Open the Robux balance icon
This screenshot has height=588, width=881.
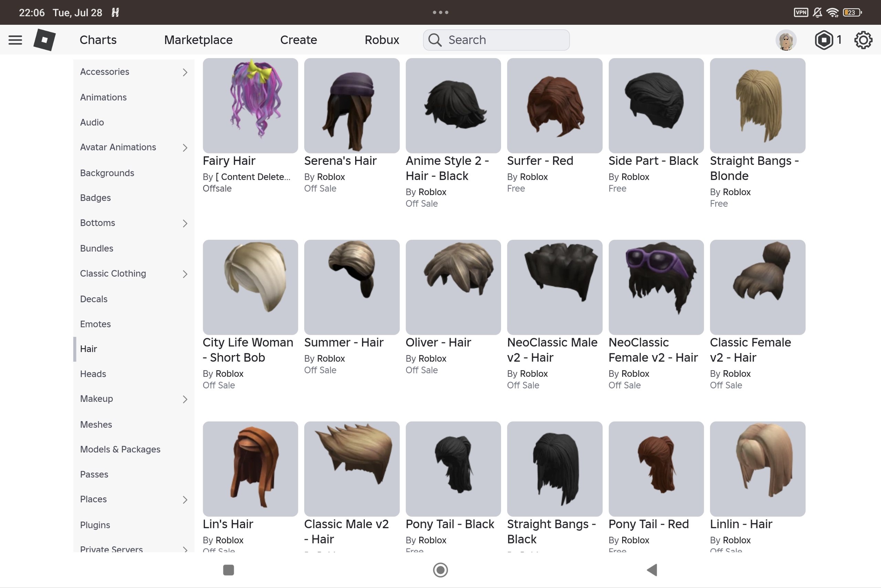(824, 40)
